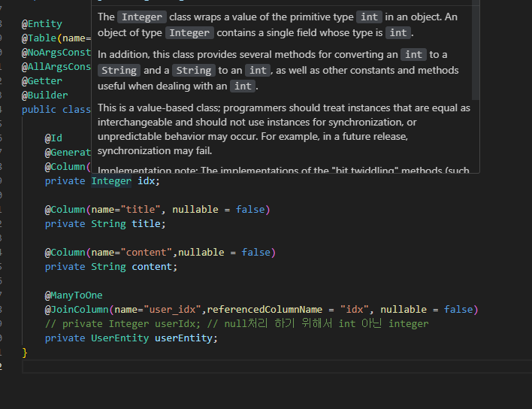Click the UserEntity type name
The image size is (532, 409).
[x=119, y=338]
